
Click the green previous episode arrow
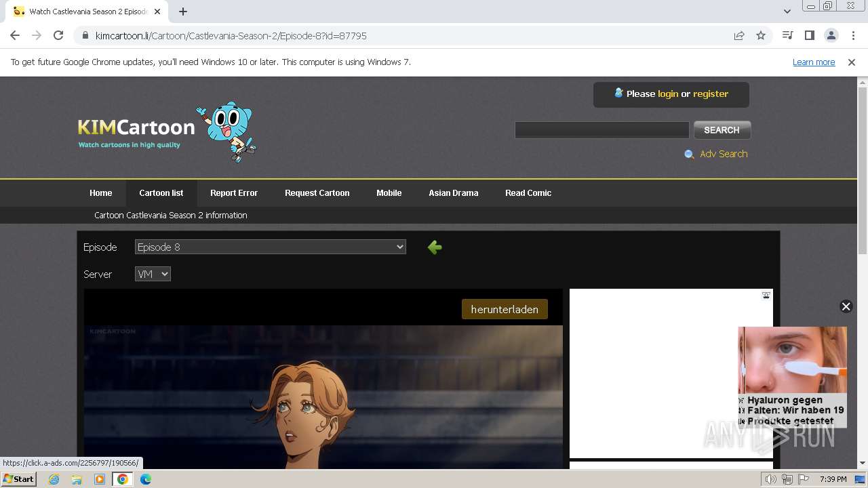435,247
